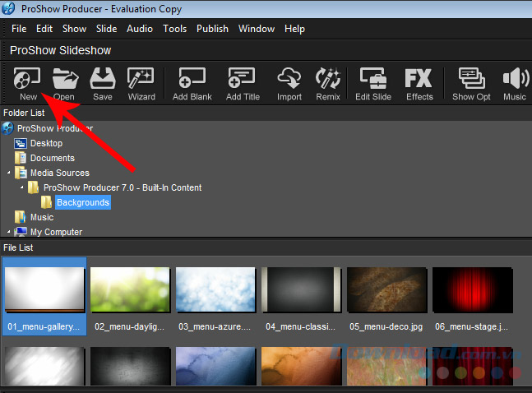Open the Remix tool

(329, 84)
